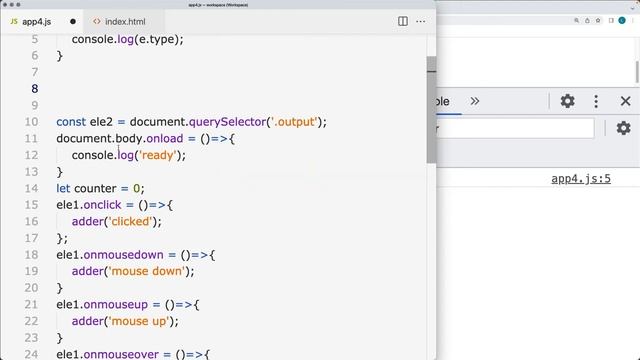Open DevTools settings gear in the tab bar
This screenshot has height=360, width=640.
pyautogui.click(x=567, y=101)
